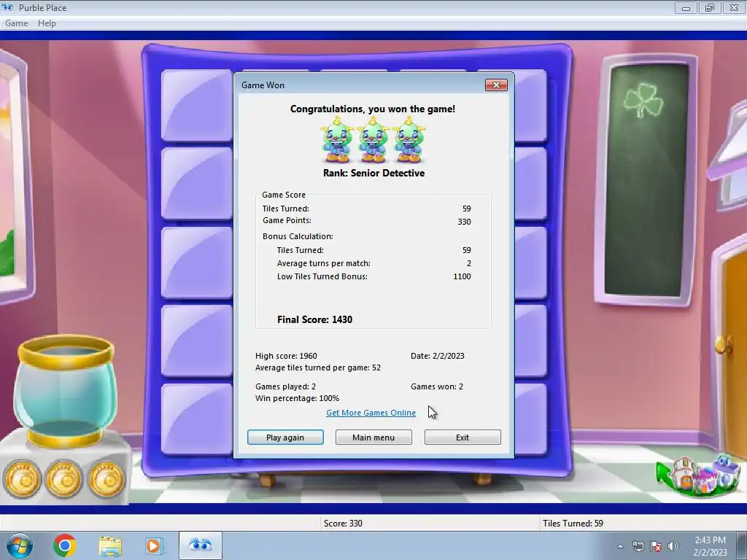Click the network tray icon
The width and height of the screenshot is (747, 560).
tap(638, 546)
